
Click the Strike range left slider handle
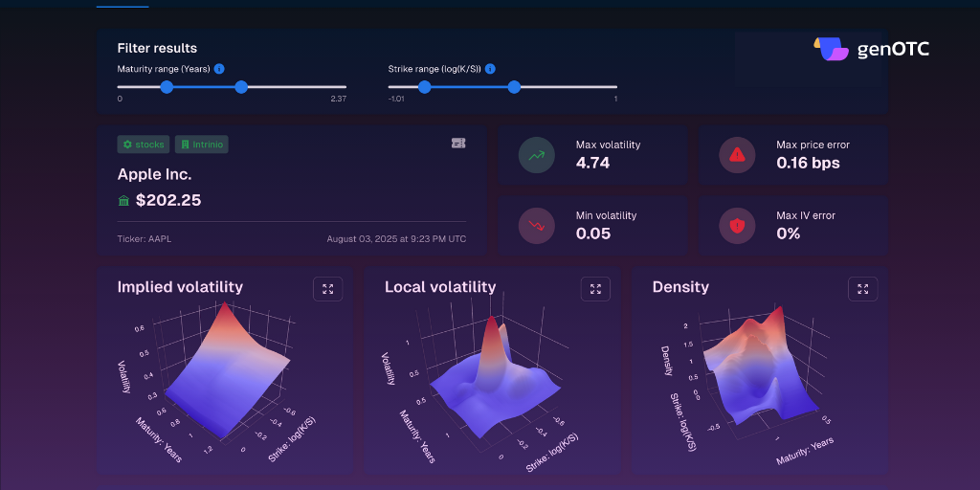point(425,87)
